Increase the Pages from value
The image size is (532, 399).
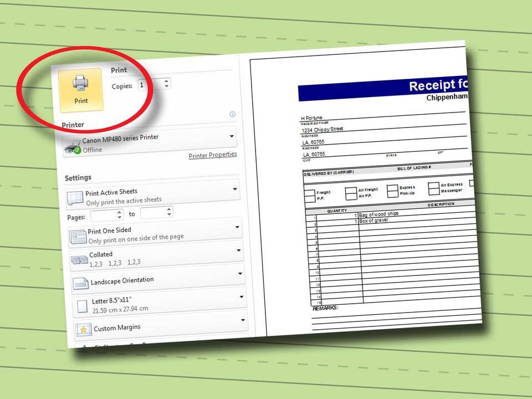click(x=119, y=212)
